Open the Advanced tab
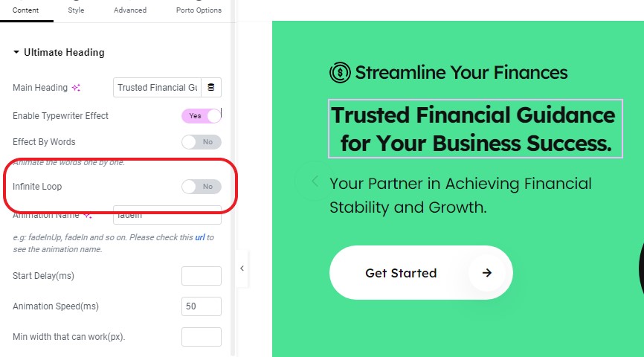This screenshot has width=644, height=357. pyautogui.click(x=130, y=10)
